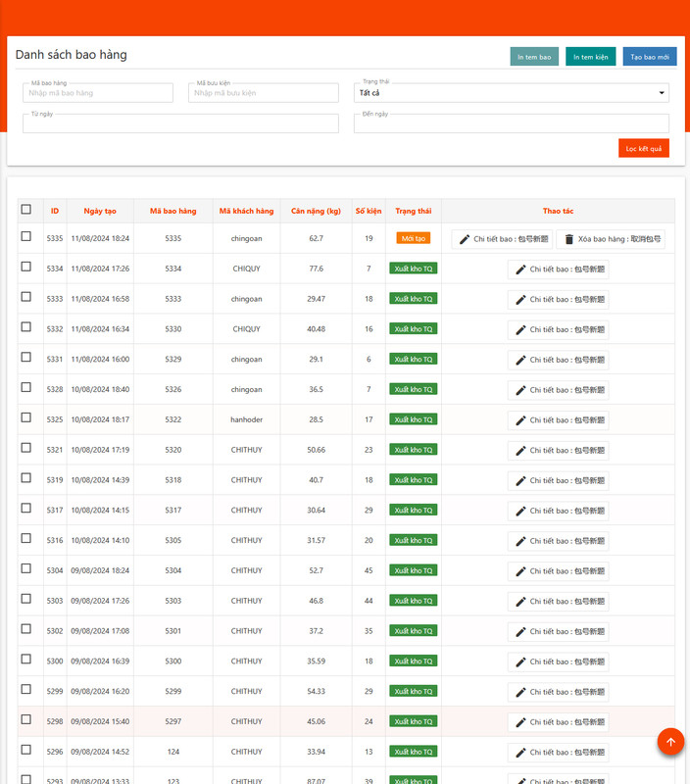Viewport: 690px width, 784px height.
Task: Click pencil edit icon in row 5300
Action: pyautogui.click(x=520, y=662)
